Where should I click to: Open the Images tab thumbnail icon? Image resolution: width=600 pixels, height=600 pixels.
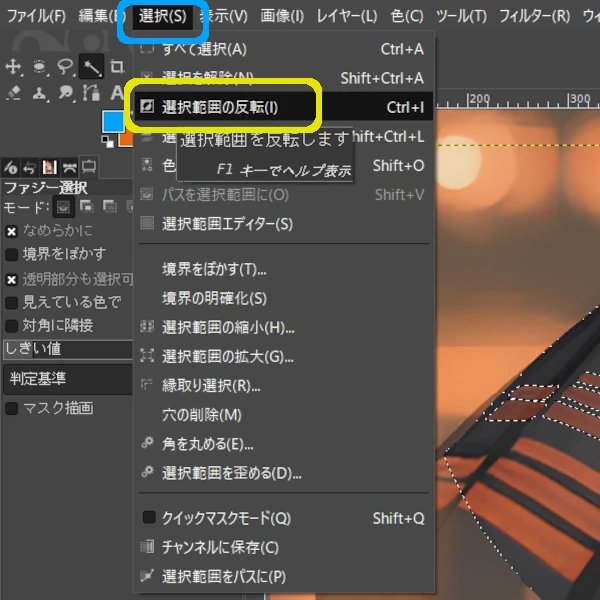(x=49, y=168)
